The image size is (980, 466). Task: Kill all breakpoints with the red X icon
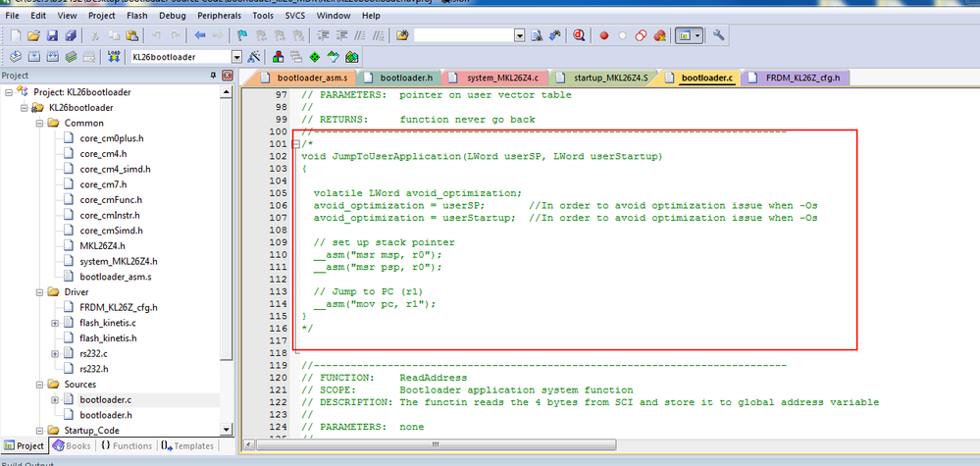pyautogui.click(x=659, y=35)
